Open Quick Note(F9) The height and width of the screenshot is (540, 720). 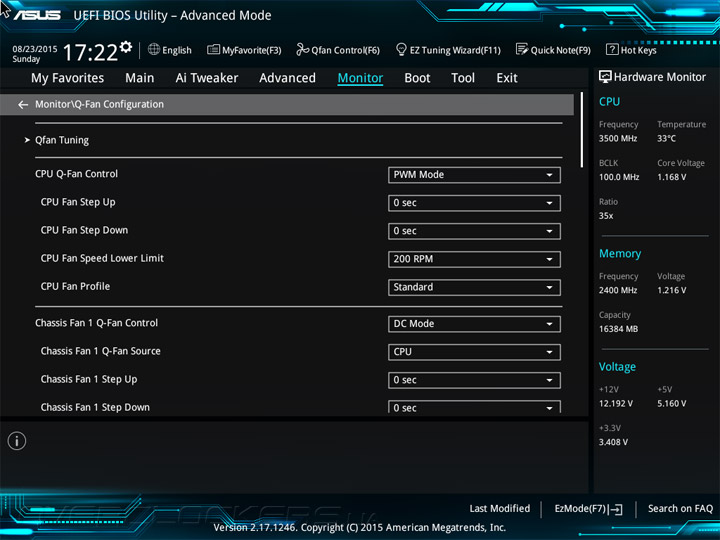[x=553, y=50]
